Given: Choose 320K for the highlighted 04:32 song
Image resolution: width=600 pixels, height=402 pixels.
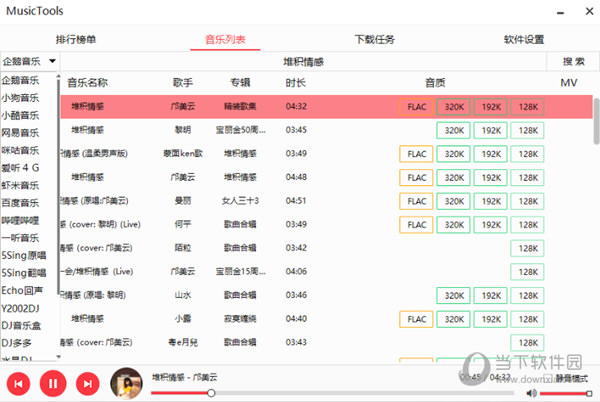Looking at the screenshot, I should [453, 107].
